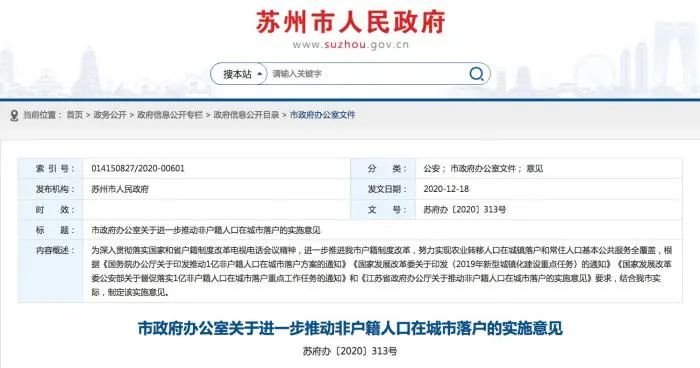The width and height of the screenshot is (700, 368).
Task: Click the location pin icon near 当前位置
Action: (14, 116)
